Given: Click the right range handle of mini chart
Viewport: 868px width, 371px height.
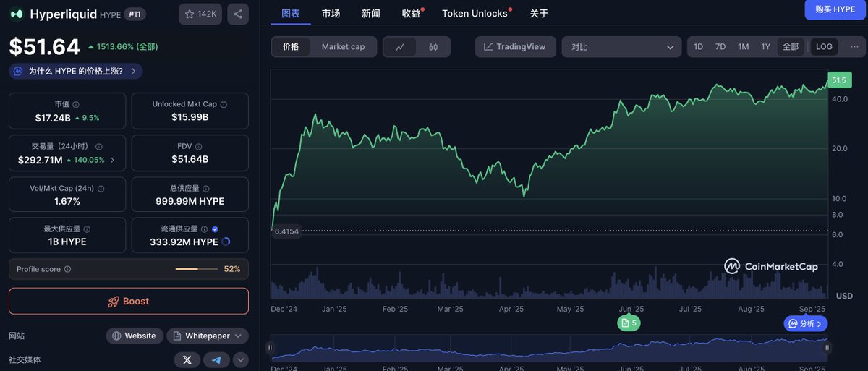Looking at the screenshot, I should pyautogui.click(x=827, y=348).
